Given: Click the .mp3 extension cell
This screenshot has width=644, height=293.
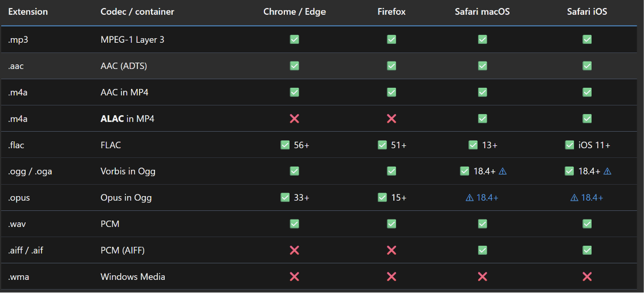Looking at the screenshot, I should click(x=18, y=40).
